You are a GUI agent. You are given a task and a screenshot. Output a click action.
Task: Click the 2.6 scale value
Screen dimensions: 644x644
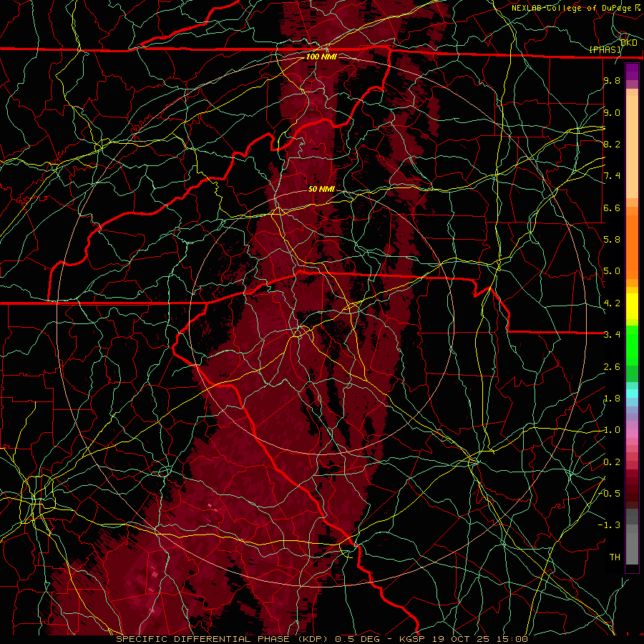click(x=612, y=367)
